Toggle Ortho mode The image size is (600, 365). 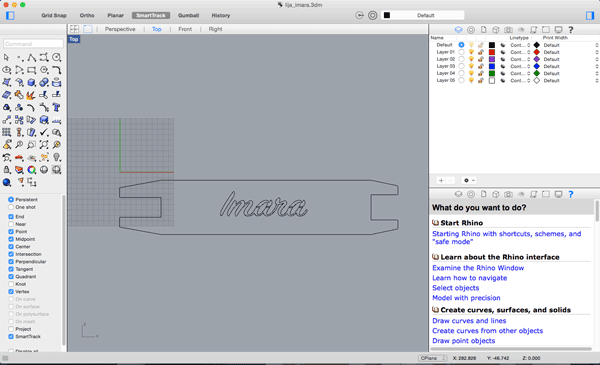87,15
